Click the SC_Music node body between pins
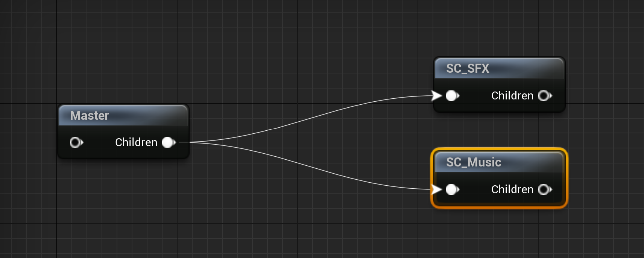 (475, 189)
